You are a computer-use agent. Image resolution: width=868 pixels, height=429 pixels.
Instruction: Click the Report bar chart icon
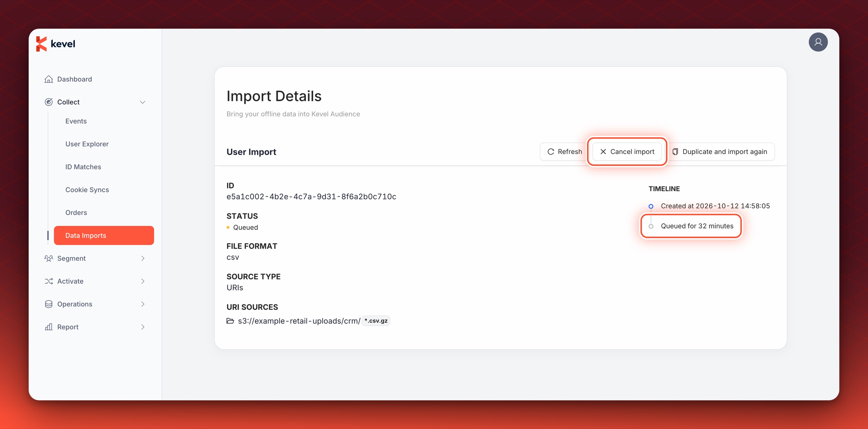click(x=48, y=327)
